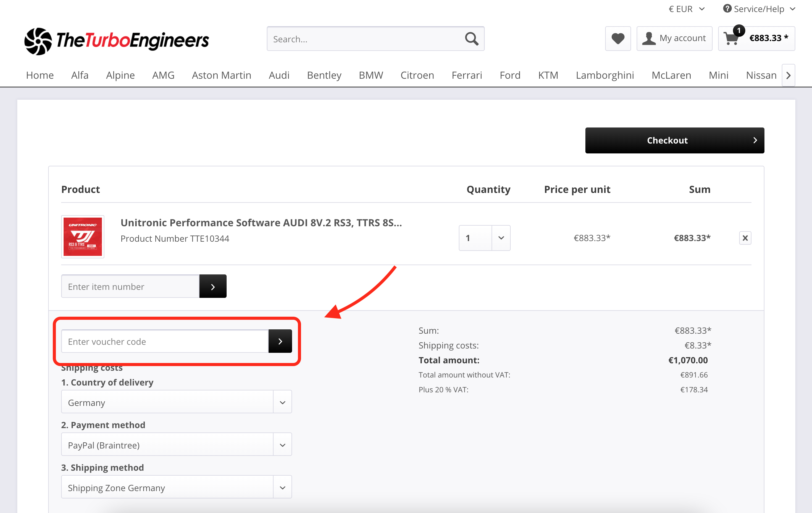Submit item number with arrow button

pyautogui.click(x=213, y=286)
